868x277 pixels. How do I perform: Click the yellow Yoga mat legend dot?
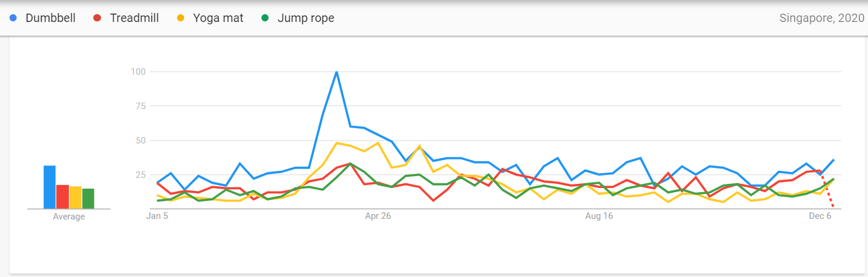point(181,18)
